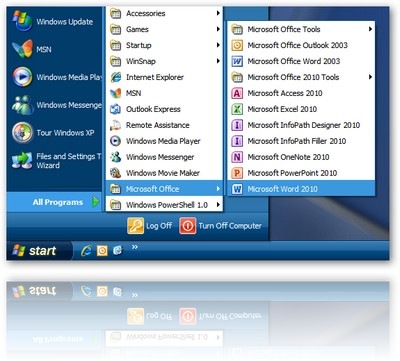Screen dimensions: 400x361
Task: Click the Remote Assistance label
Action: pos(158,125)
